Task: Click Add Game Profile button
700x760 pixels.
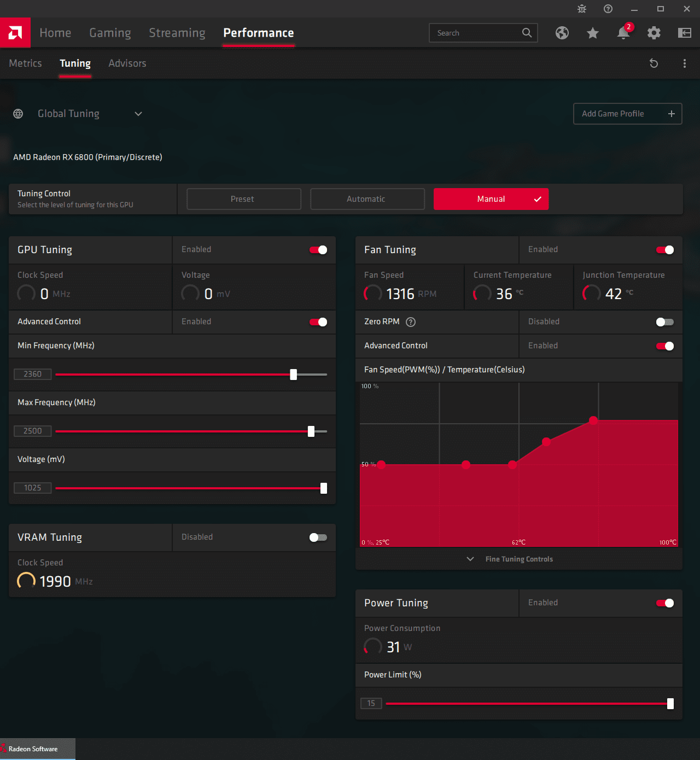Action: 627,114
